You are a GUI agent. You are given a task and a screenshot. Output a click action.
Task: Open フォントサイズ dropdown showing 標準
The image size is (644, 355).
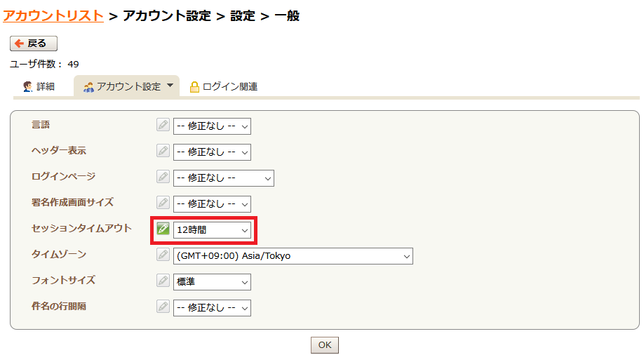pyautogui.click(x=212, y=281)
